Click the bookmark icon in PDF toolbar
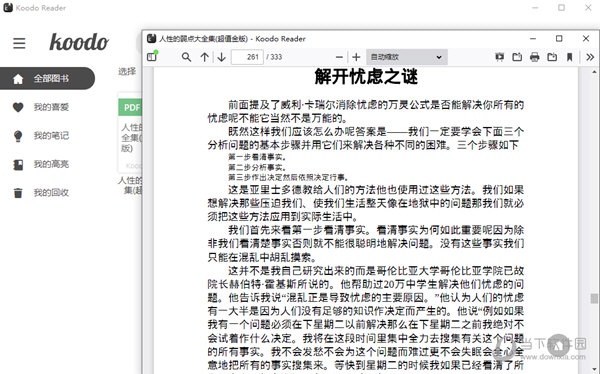The image size is (600, 374). pyautogui.click(x=569, y=57)
